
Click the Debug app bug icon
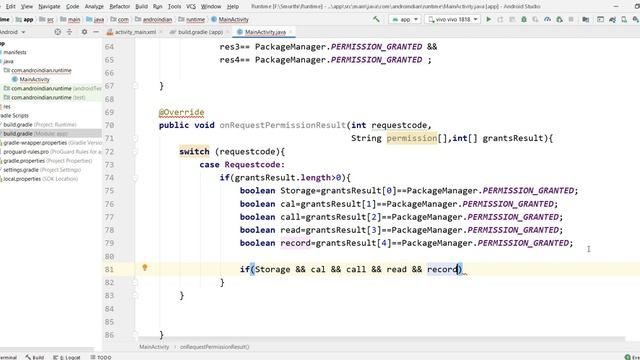coord(524,19)
